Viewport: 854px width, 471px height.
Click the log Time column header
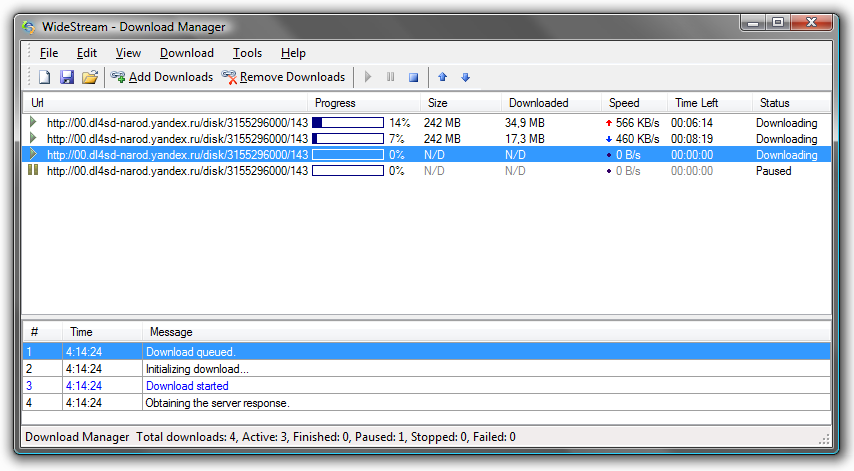pyautogui.click(x=102, y=332)
